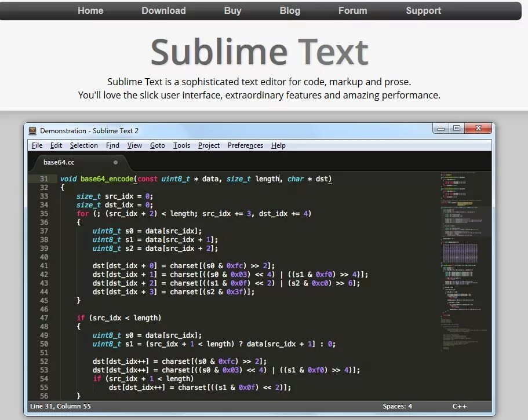Screen dimensions: 528x420
Task: Click line number 56 in the gutter
Action: pyautogui.click(x=44, y=396)
